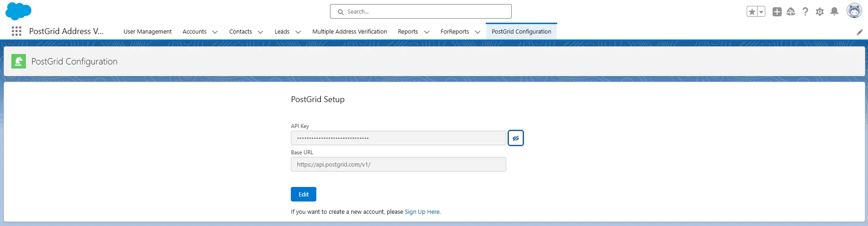Click the PostGrid Setup heading
This screenshot has height=226, width=868.
pos(318,99)
